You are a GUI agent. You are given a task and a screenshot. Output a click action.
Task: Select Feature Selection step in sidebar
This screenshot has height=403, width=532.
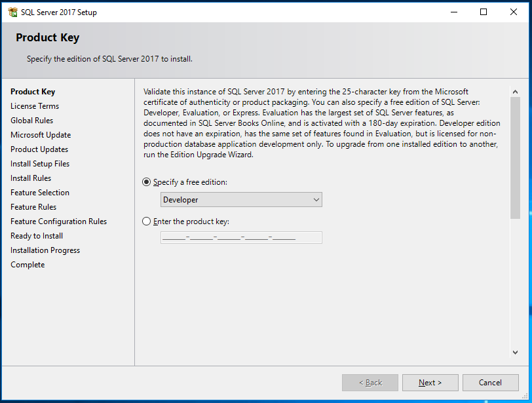[40, 193]
